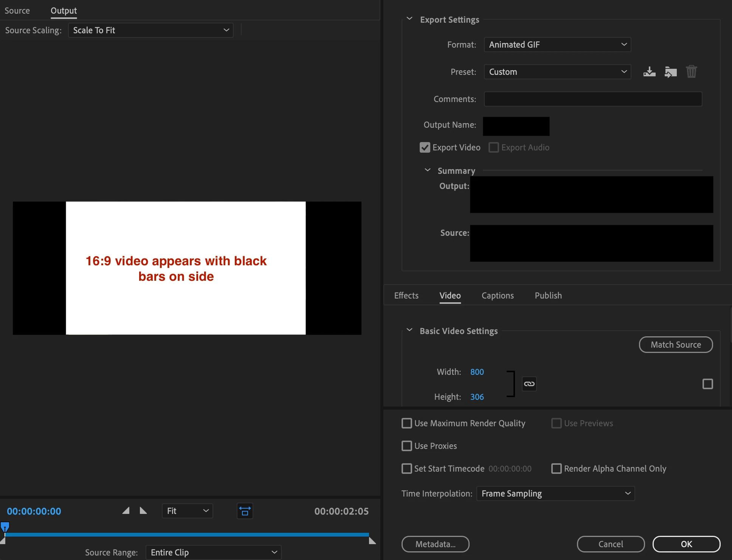Uncheck the Export Video checkbox

pyautogui.click(x=425, y=148)
